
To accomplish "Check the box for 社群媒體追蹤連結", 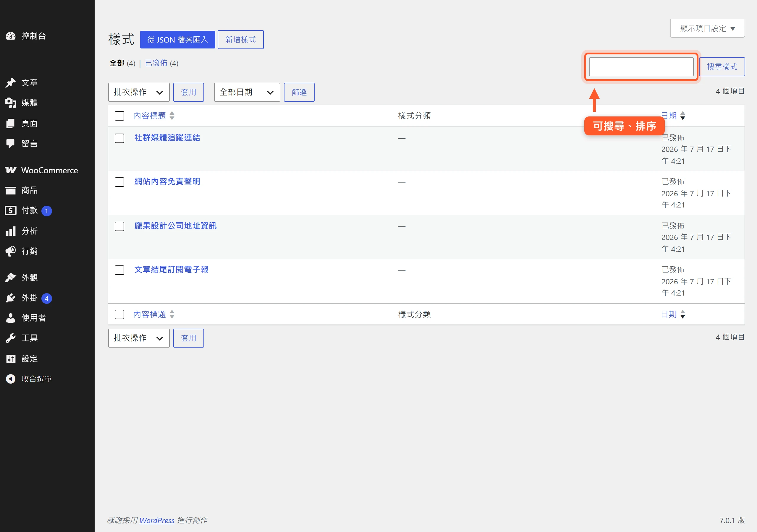I will pyautogui.click(x=119, y=138).
